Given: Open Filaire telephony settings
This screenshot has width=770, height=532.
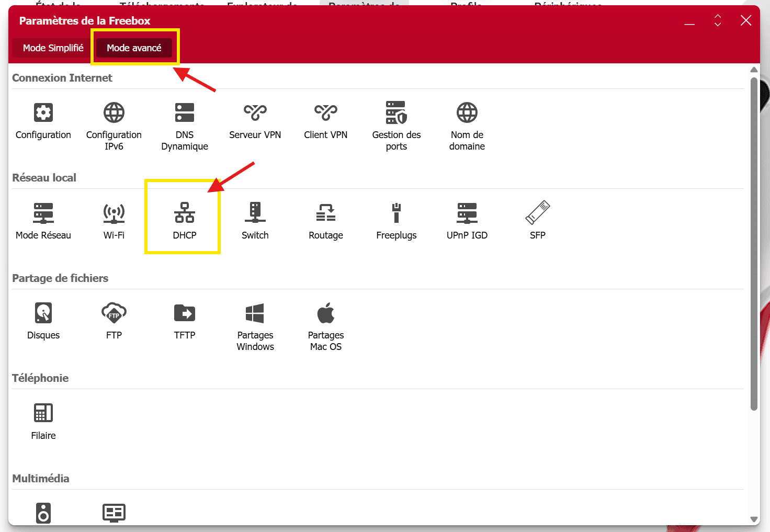Looking at the screenshot, I should point(43,413).
